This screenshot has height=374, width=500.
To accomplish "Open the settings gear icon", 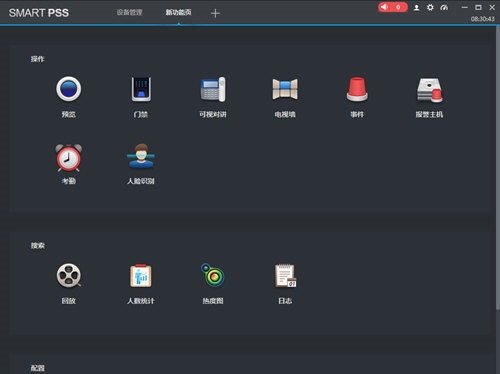I will coord(430,7).
